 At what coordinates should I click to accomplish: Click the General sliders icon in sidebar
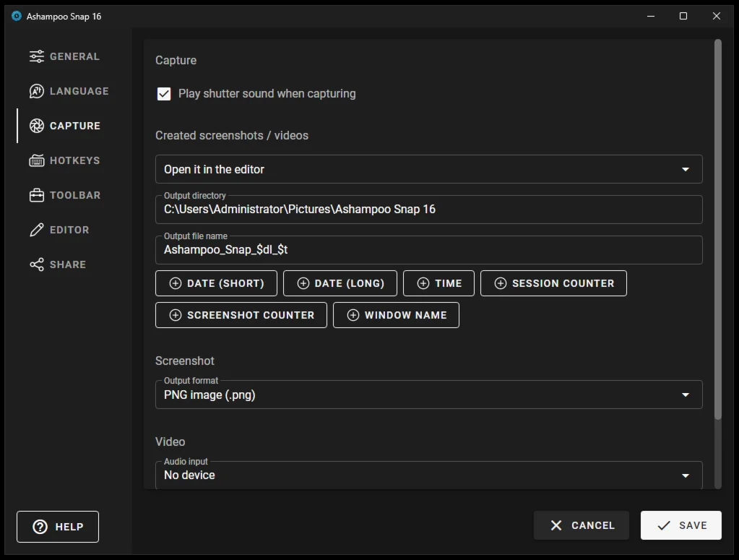[x=36, y=56]
